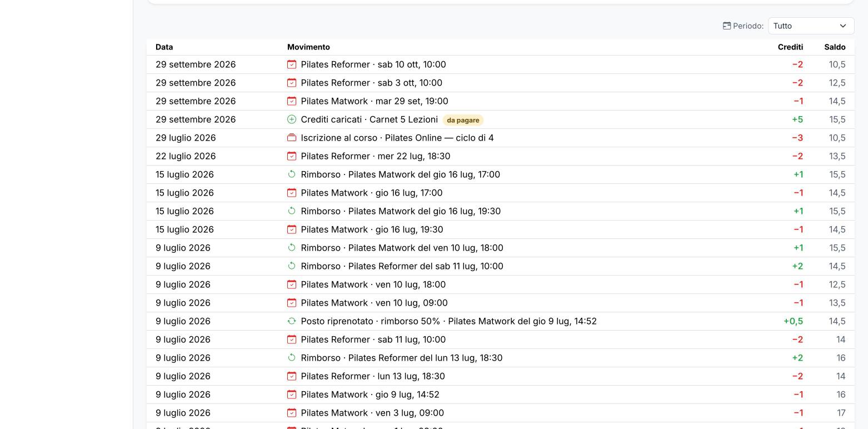Click refund icon for Rimborso gio 16 lug, 19:30
The image size is (868, 429).
point(292,211)
